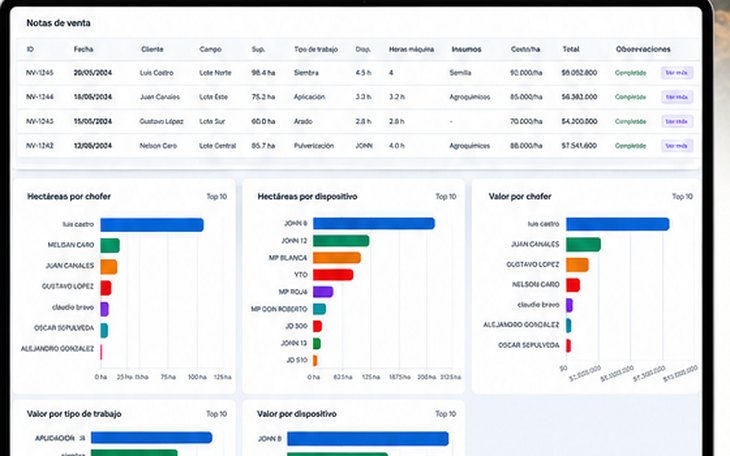Click JOHN 8 blue bar in Hectáreas por dispositivo

tap(374, 224)
